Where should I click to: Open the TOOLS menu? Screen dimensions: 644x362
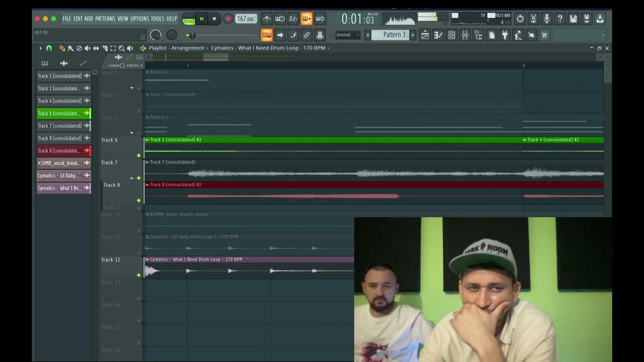(x=157, y=19)
